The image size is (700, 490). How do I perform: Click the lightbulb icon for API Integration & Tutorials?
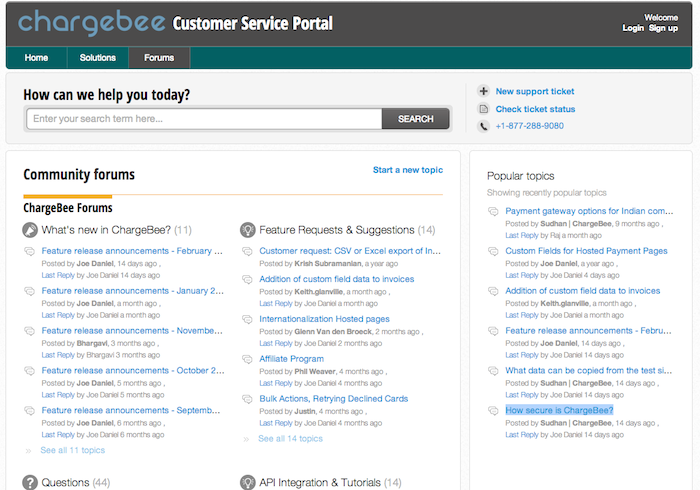248,482
